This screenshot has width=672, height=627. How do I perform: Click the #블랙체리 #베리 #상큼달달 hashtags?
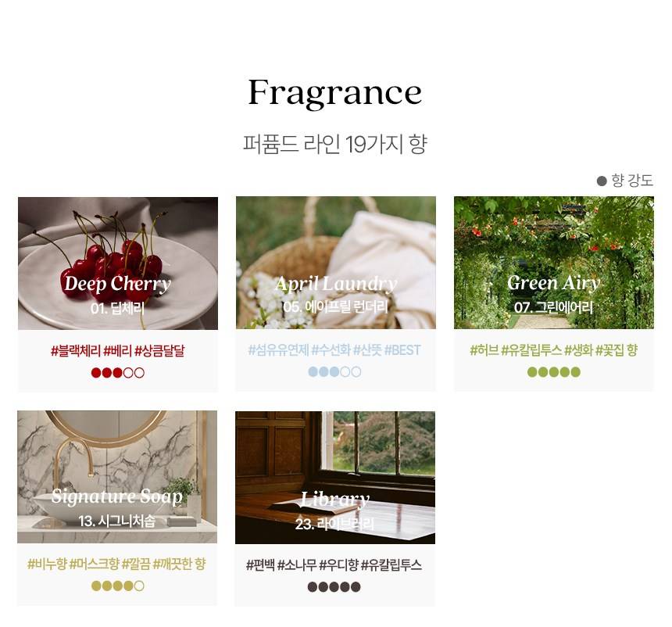tap(118, 351)
